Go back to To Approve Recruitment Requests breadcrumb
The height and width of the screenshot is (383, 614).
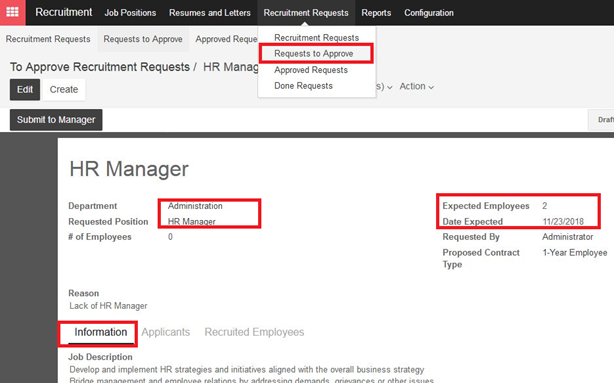(x=100, y=67)
